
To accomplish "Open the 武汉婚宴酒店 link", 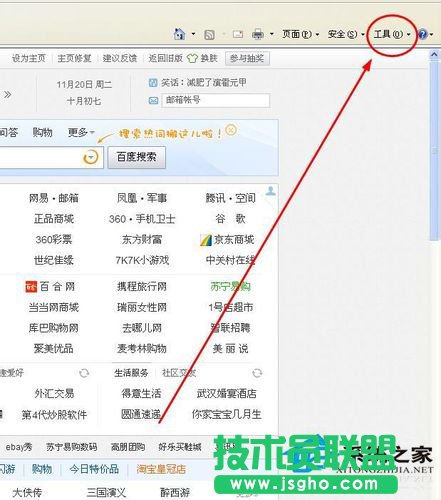I will coord(227,393).
